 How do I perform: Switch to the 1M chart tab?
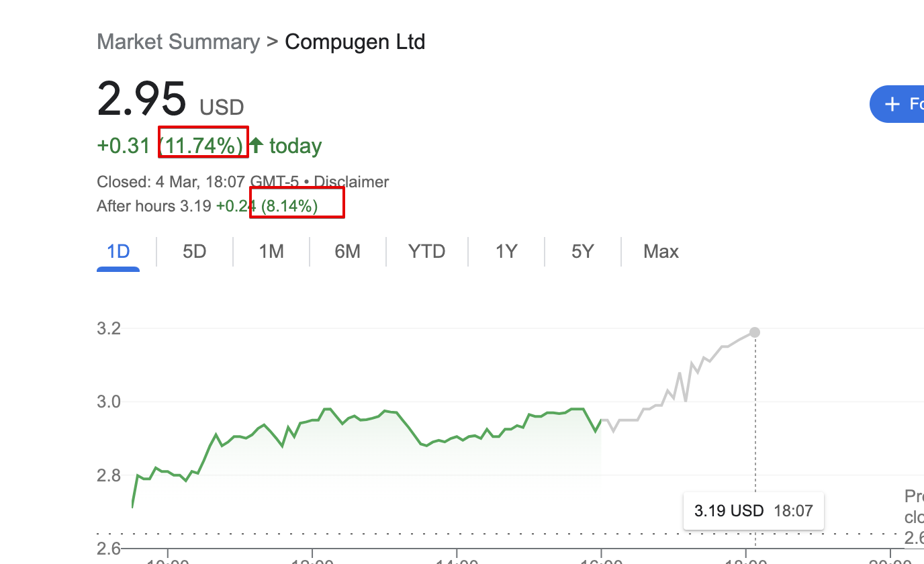(x=271, y=252)
